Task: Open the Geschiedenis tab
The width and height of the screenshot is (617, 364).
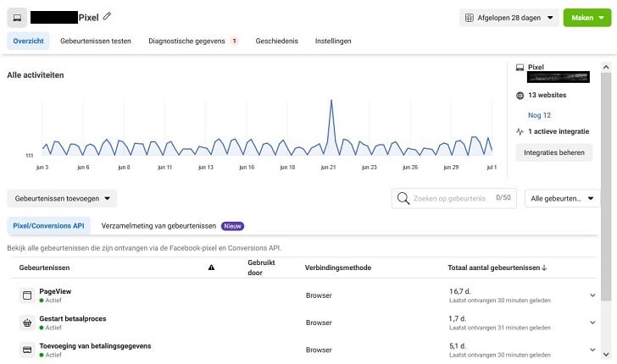Action: coord(276,41)
